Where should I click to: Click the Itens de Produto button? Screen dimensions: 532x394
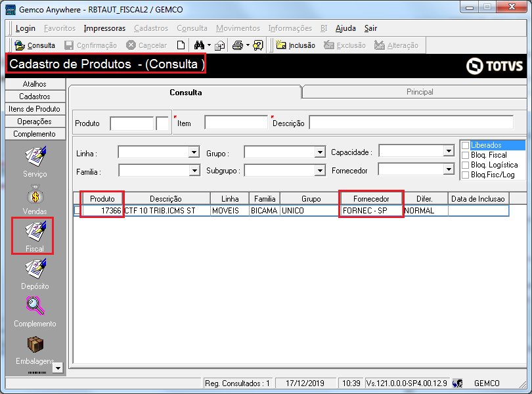[x=35, y=109]
